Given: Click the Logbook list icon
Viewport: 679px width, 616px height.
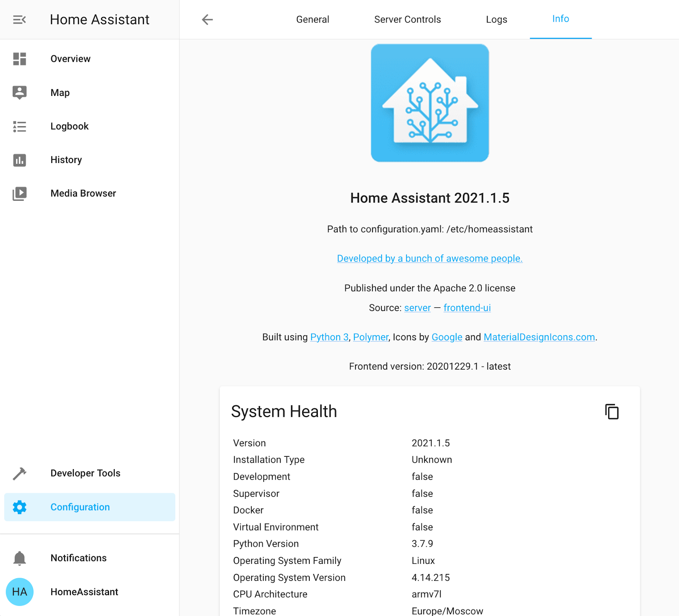Looking at the screenshot, I should [x=20, y=127].
